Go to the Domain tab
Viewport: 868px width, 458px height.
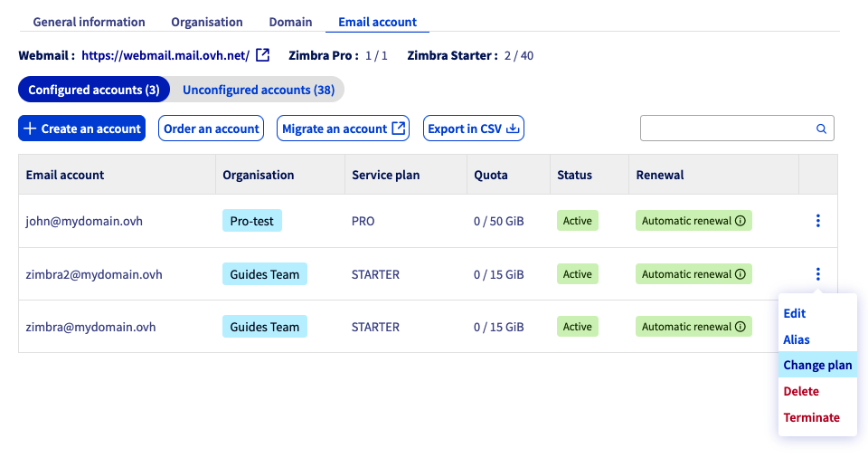click(x=290, y=22)
